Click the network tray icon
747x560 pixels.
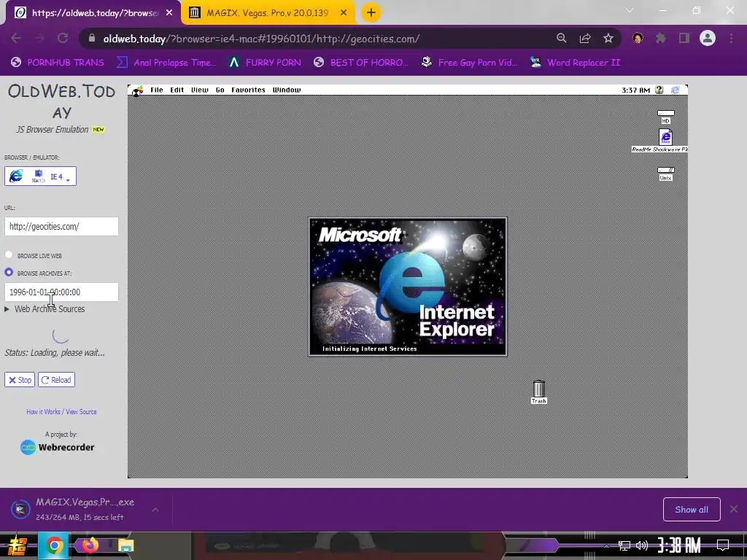pyautogui.click(x=624, y=545)
